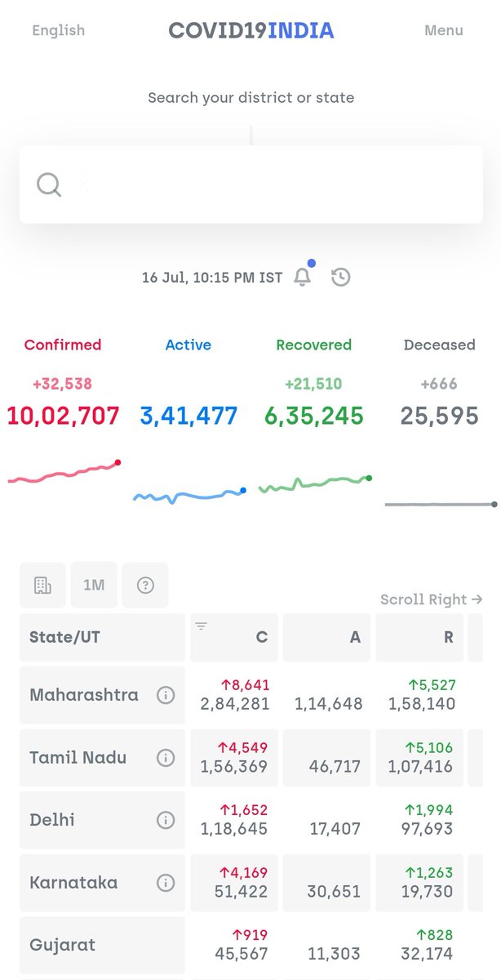Click Tamil Nadu confirmed 1,56,369
This screenshot has height=980, width=501.
pyautogui.click(x=235, y=767)
